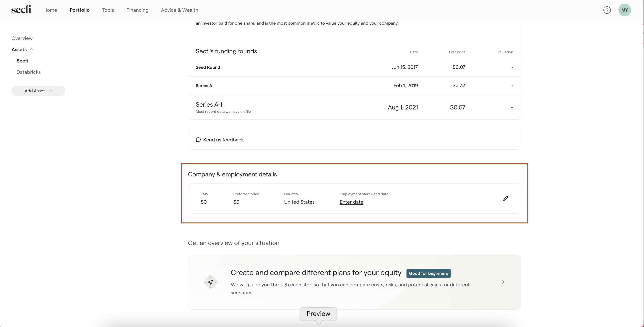Screen dimensions: 644x327
Task: Open Advice & Wealth section
Action: 179,10
